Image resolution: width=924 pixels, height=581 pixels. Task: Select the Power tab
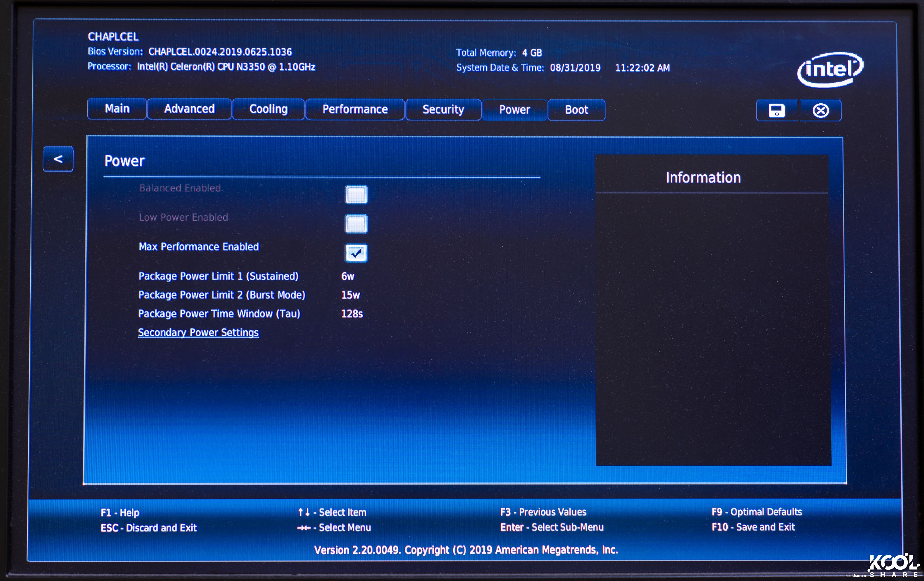[x=515, y=110]
